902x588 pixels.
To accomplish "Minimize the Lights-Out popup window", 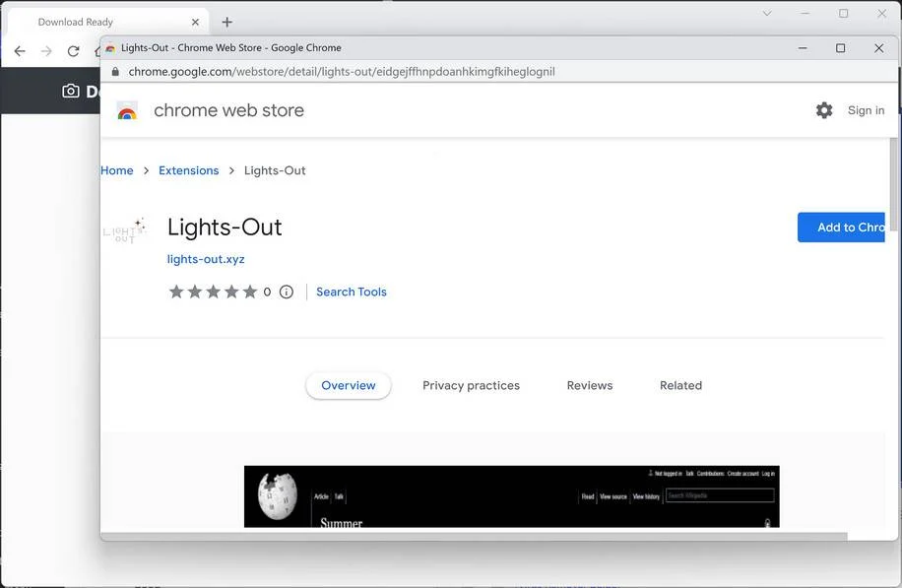I will (803, 48).
